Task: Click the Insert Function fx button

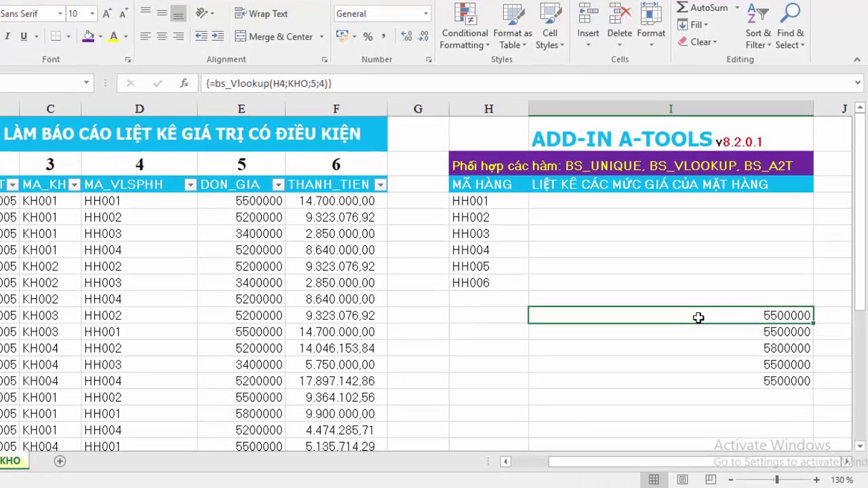Action: [x=184, y=83]
